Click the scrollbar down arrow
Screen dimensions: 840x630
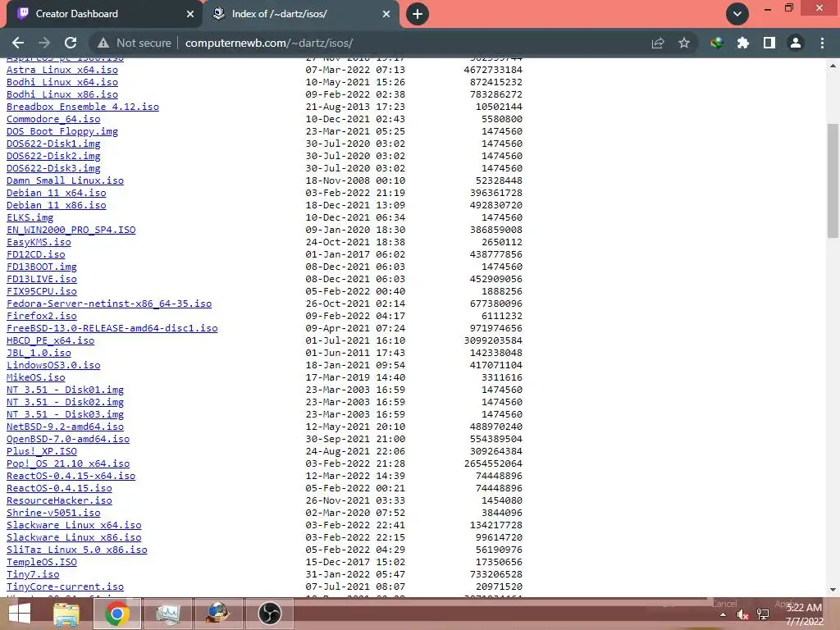[833, 590]
